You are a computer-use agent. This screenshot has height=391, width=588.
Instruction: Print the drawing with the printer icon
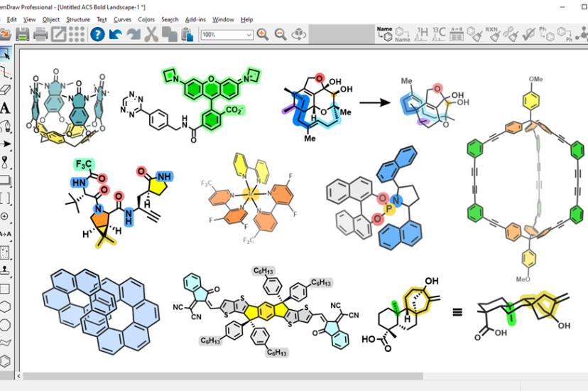pos(40,35)
